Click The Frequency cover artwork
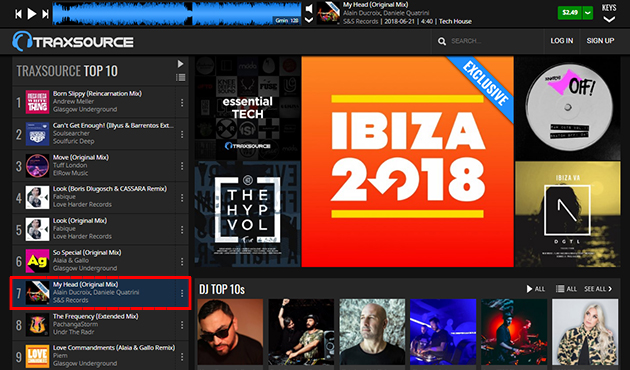The width and height of the screenshot is (630, 370). (x=37, y=325)
